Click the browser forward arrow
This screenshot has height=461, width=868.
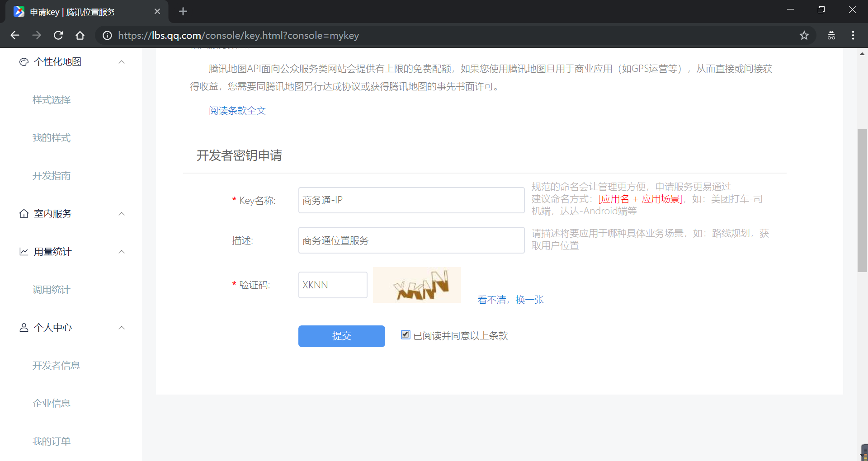coord(37,35)
